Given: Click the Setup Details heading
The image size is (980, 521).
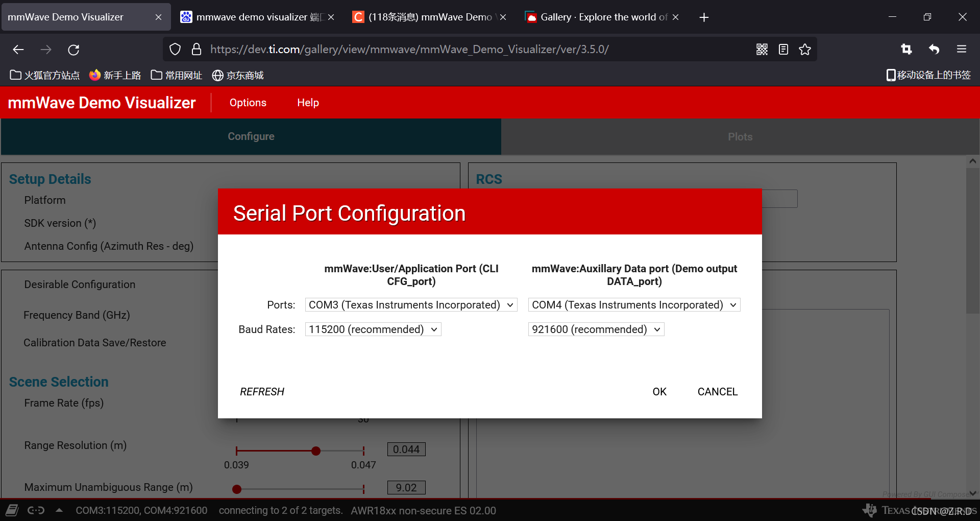Looking at the screenshot, I should [50, 179].
